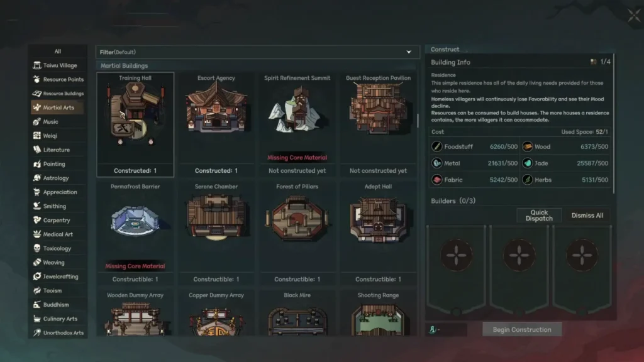Select the Toxicology skull icon
The image size is (644, 362).
point(37,248)
